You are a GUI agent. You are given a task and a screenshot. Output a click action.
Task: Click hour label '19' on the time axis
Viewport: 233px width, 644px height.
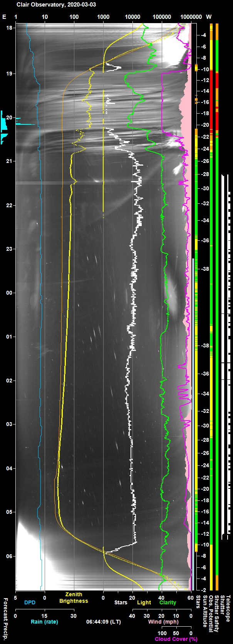point(9,74)
